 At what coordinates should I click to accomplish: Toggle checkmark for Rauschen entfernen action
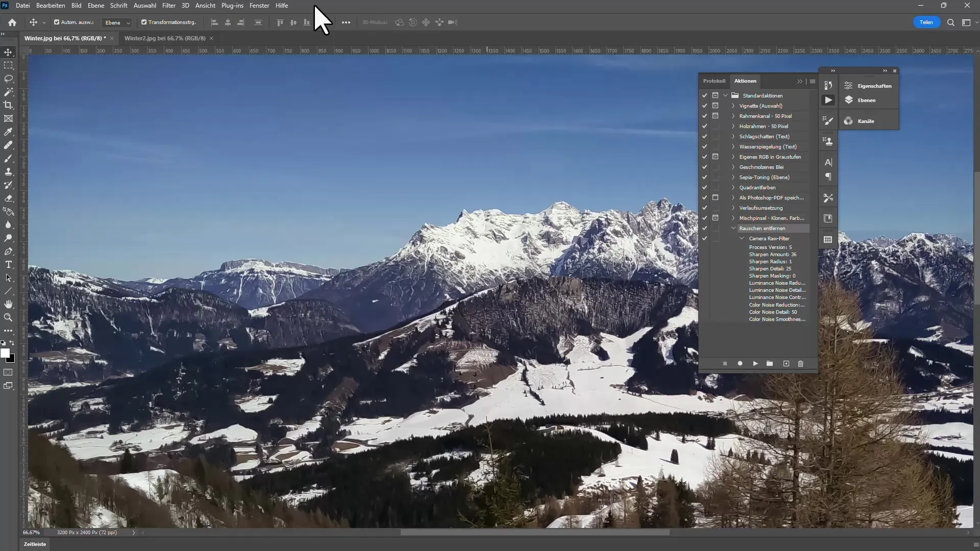(704, 229)
